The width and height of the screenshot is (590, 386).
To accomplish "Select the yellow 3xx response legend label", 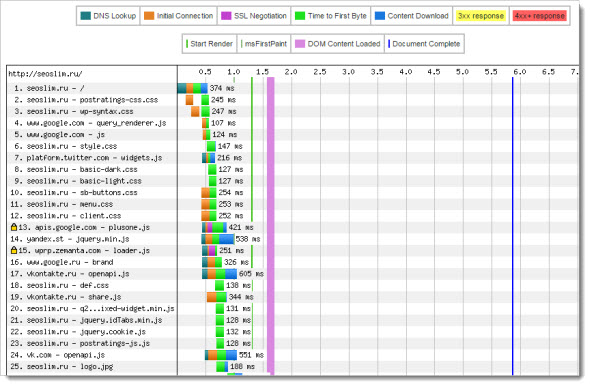I will 481,16.
